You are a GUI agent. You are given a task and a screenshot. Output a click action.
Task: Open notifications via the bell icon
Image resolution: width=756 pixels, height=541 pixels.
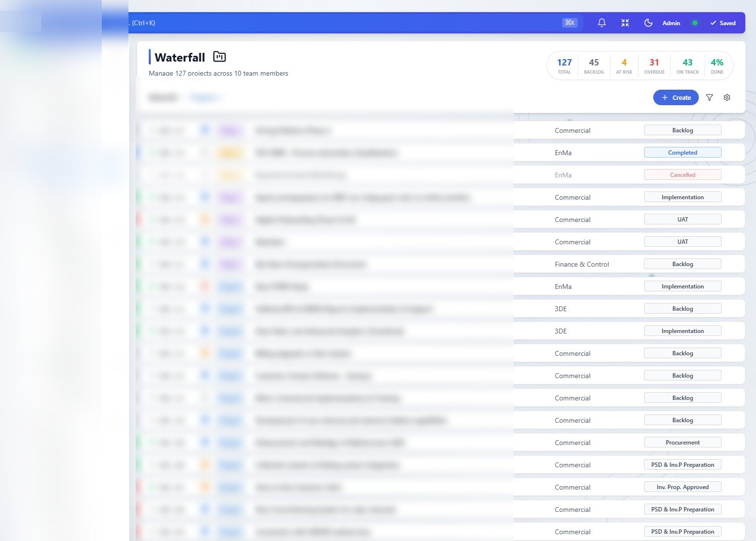[601, 23]
